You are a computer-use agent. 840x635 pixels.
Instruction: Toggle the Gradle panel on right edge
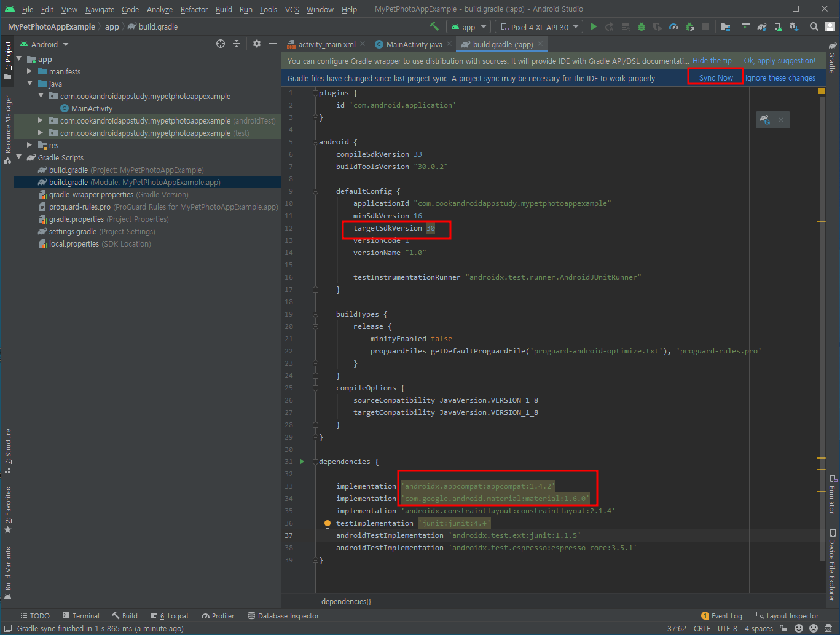(x=832, y=57)
